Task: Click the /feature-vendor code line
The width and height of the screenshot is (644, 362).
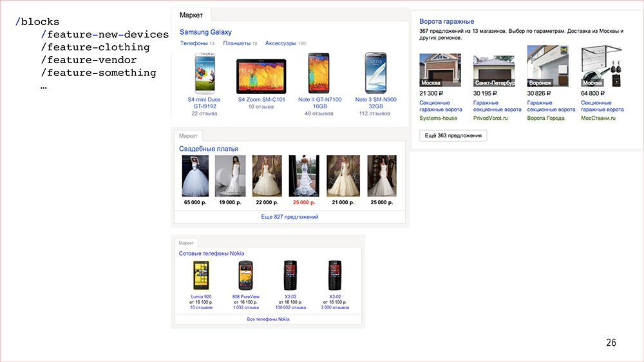Action: (89, 60)
